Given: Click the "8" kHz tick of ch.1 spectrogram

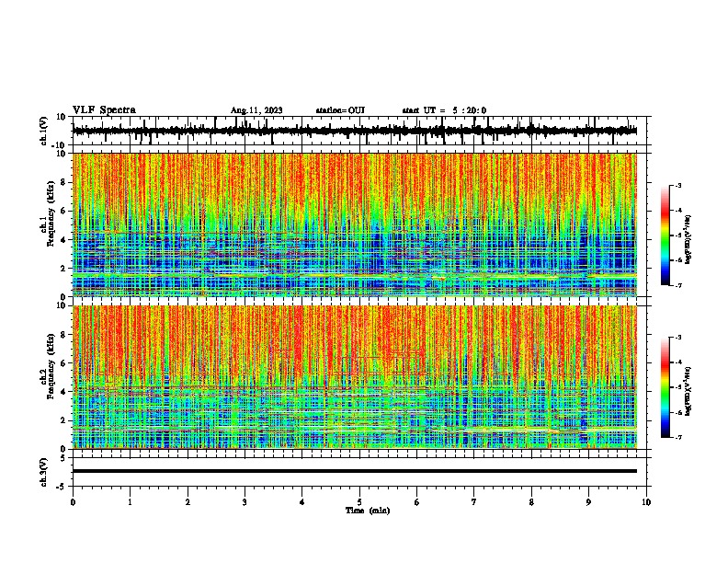Looking at the screenshot, I should pos(63,182).
